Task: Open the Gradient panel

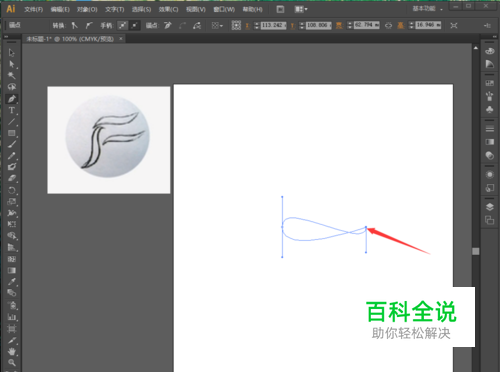Action: (490, 142)
